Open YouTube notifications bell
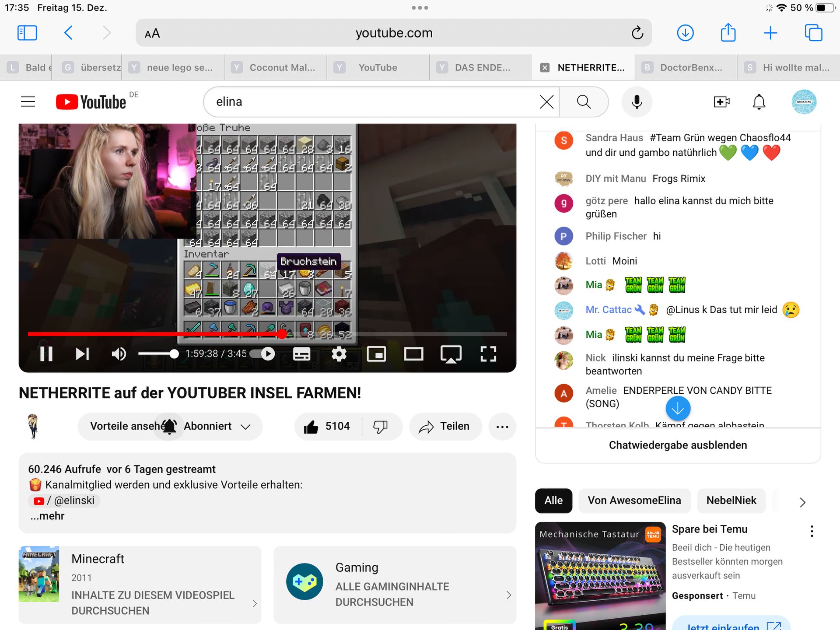Screen dimensions: 840x630 point(759,102)
